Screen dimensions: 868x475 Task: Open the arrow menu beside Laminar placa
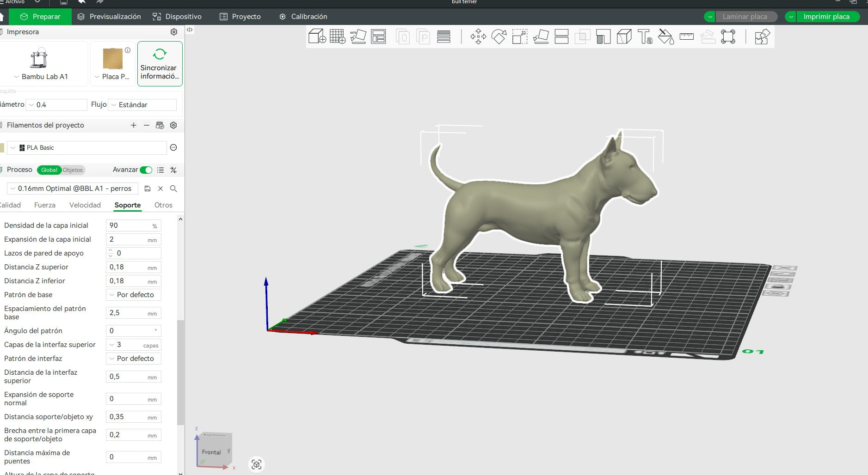(709, 17)
